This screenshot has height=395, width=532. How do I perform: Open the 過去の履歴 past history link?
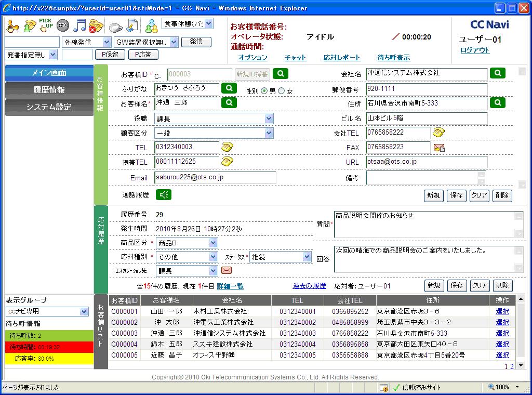[309, 286]
